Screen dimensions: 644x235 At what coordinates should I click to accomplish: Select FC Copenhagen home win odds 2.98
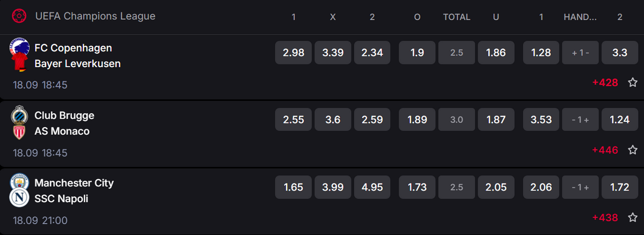(294, 53)
